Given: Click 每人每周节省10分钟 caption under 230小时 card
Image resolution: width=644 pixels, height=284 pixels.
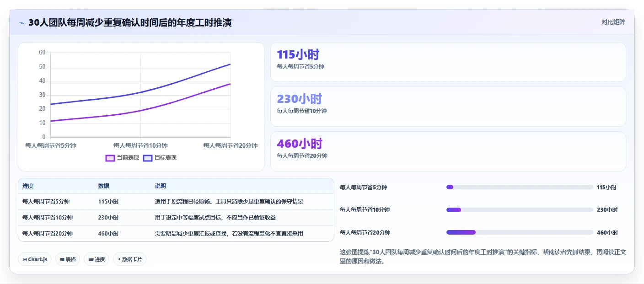Looking at the screenshot, I should 301,111.
